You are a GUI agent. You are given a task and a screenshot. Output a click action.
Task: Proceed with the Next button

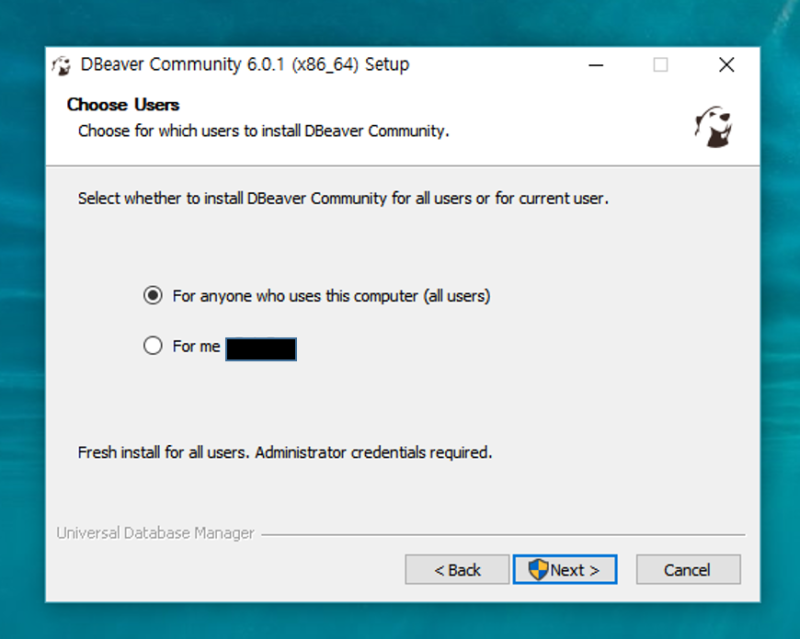click(x=565, y=569)
